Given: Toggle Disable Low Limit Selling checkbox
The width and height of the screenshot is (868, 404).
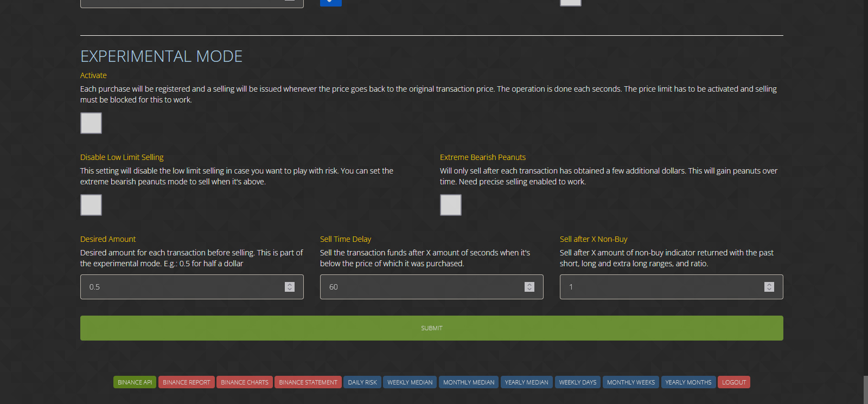Looking at the screenshot, I should 91,205.
